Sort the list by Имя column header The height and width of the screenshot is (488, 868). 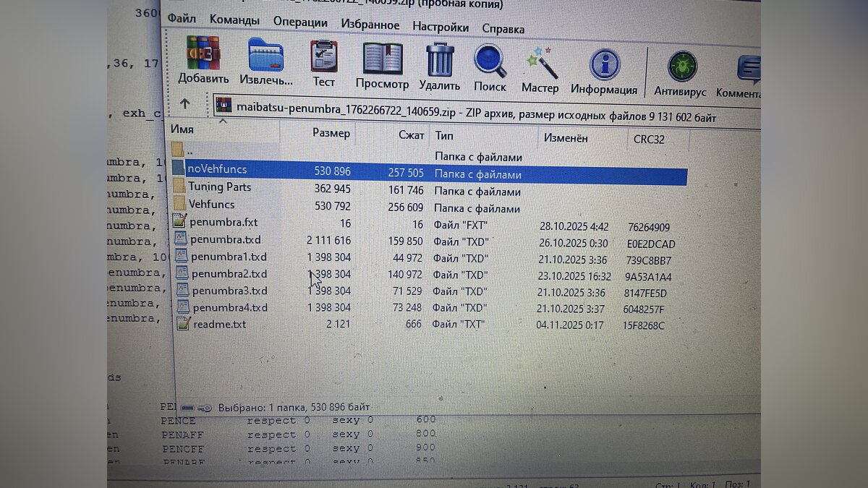pyautogui.click(x=182, y=130)
